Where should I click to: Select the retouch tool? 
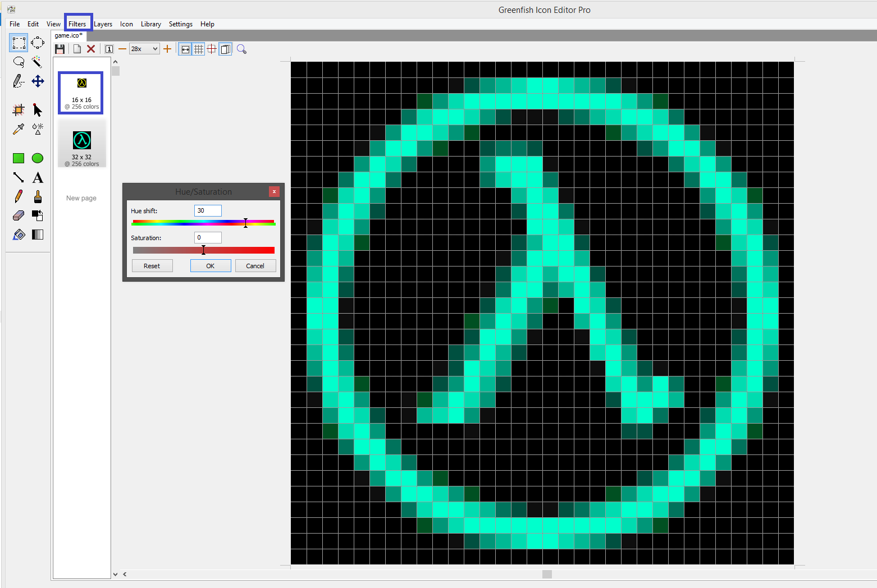coord(38,129)
